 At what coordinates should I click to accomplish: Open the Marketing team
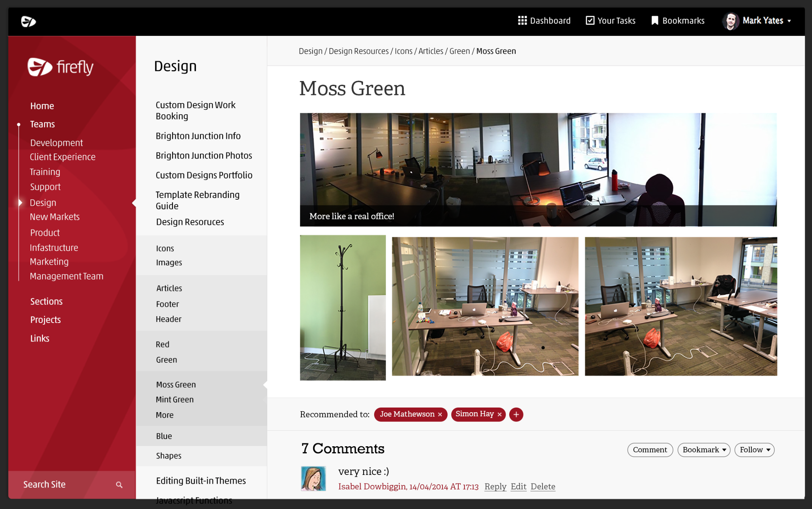[x=49, y=262]
